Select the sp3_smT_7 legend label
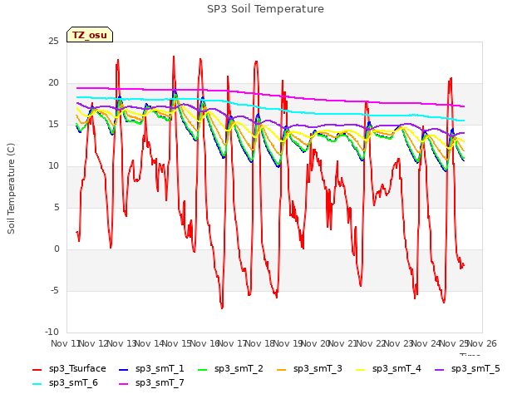 point(160,382)
